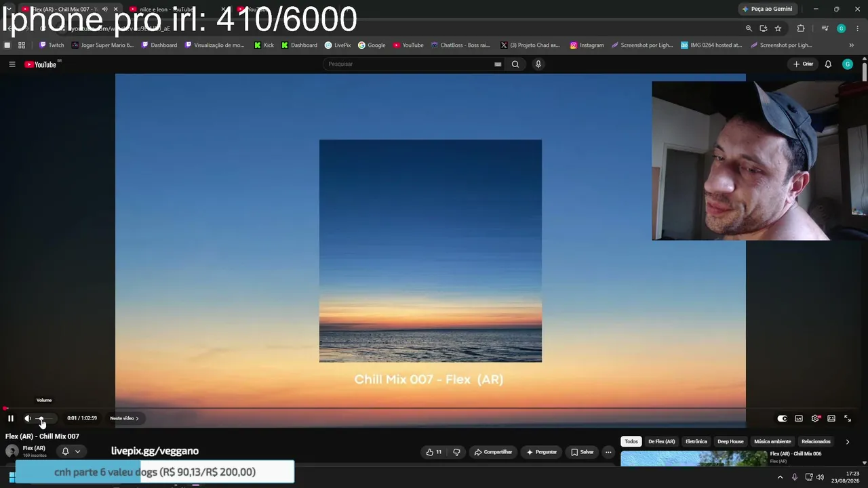Viewport: 868px width, 488px height.
Task: Select the 'Música ambiente' filter chip
Action: click(772, 441)
